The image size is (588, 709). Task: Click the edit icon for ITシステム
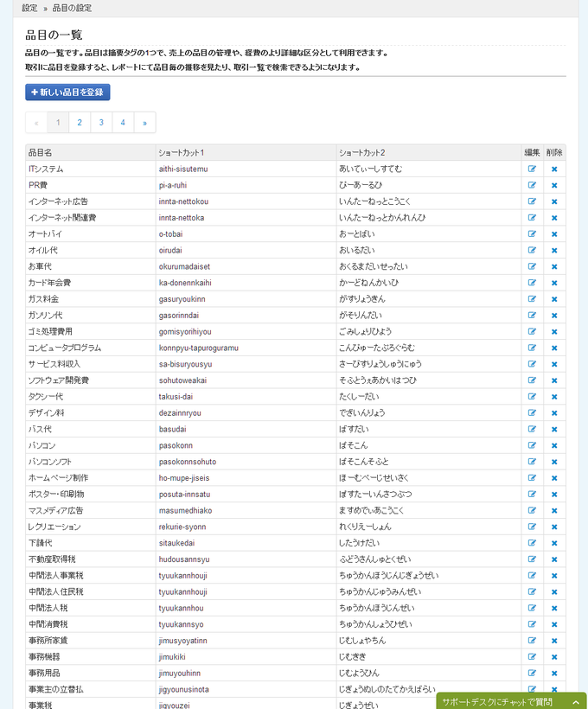click(x=532, y=169)
